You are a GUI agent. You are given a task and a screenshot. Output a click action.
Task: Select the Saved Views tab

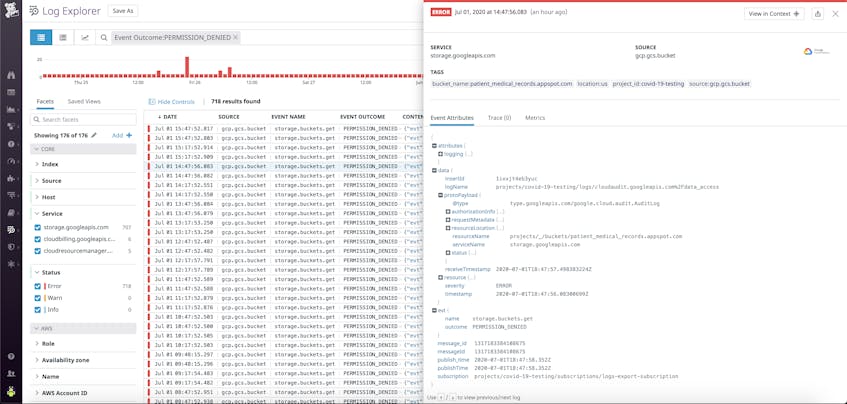[84, 102]
